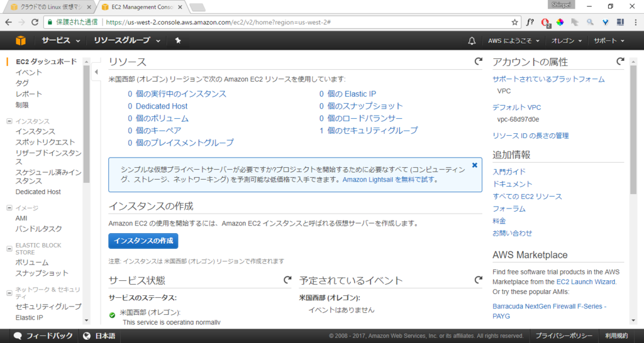Click the browser forward arrow
The height and width of the screenshot is (343, 644).
click(x=22, y=22)
